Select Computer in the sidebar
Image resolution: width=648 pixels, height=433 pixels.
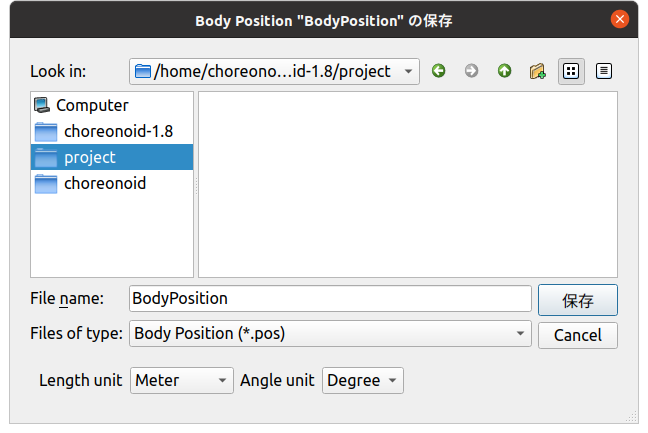point(91,105)
